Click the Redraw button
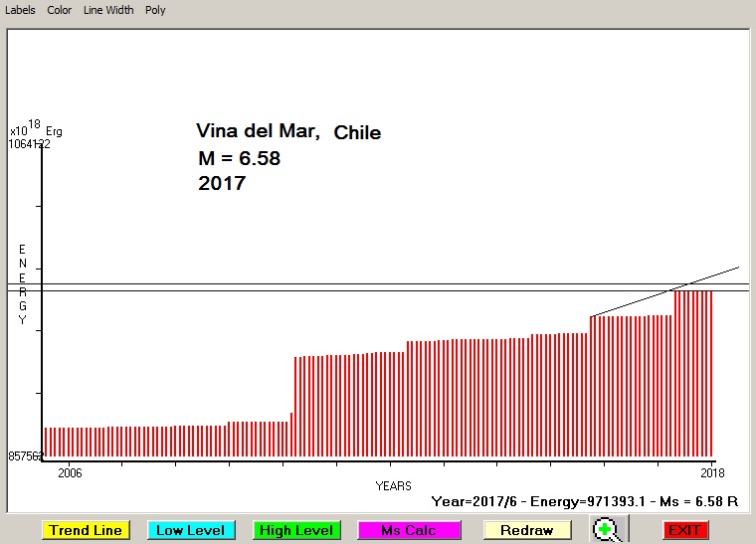This screenshot has width=756, height=544. [x=527, y=530]
